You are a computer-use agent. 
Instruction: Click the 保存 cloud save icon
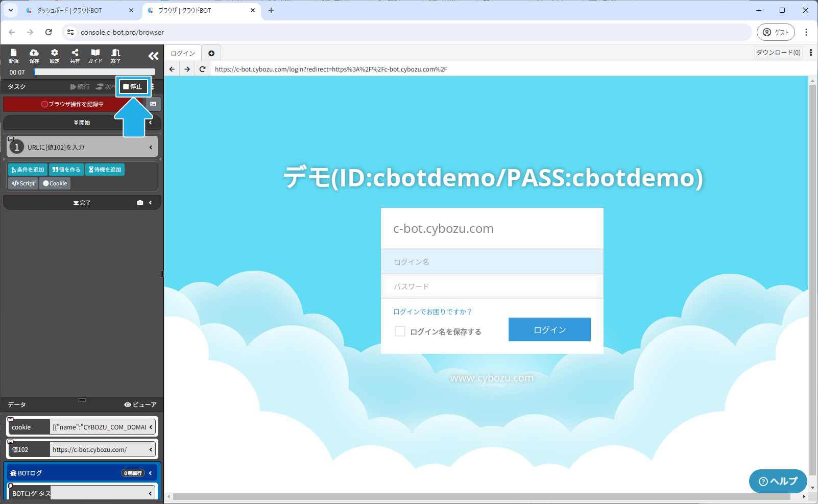click(34, 56)
